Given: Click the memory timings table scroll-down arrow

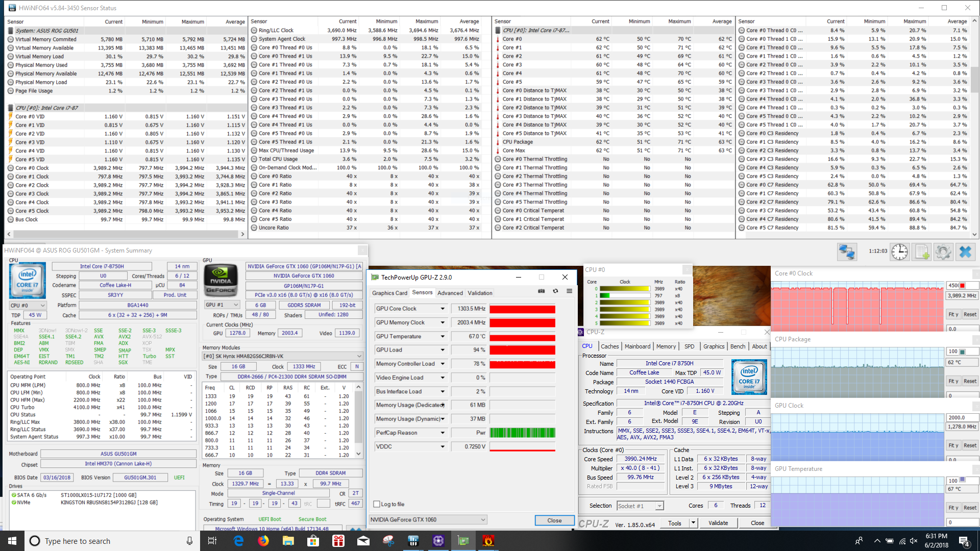Looking at the screenshot, I should pos(358,454).
